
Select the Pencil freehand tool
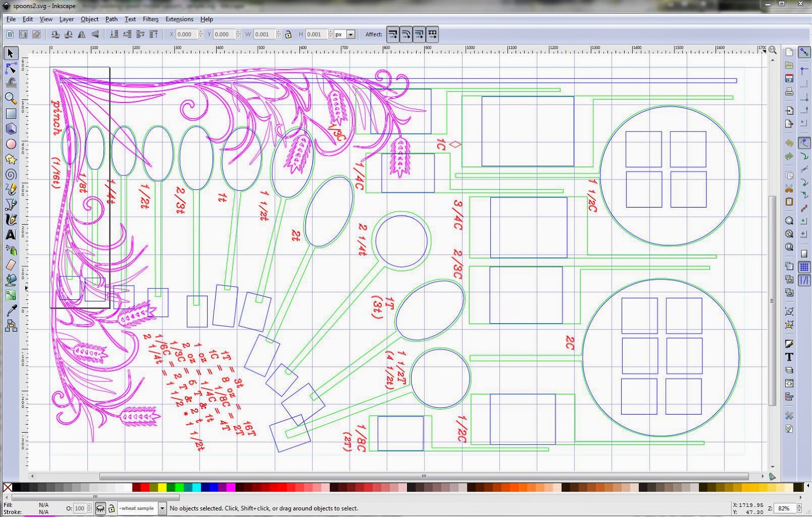click(x=11, y=189)
